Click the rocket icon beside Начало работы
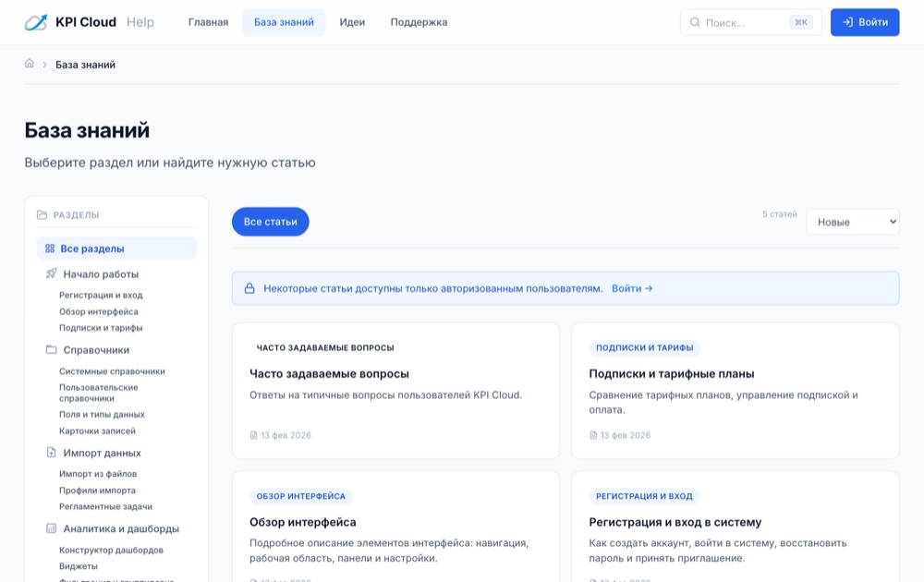 [x=51, y=273]
